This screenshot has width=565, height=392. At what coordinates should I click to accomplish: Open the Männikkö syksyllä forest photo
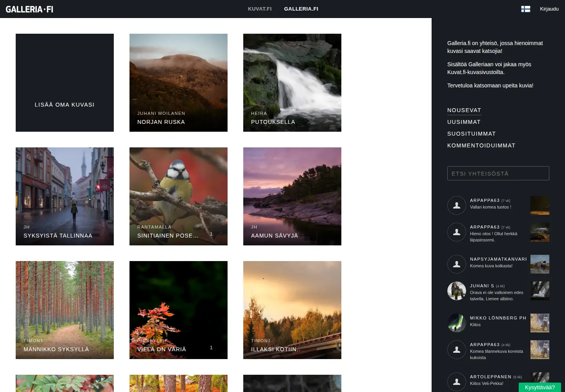tap(65, 310)
